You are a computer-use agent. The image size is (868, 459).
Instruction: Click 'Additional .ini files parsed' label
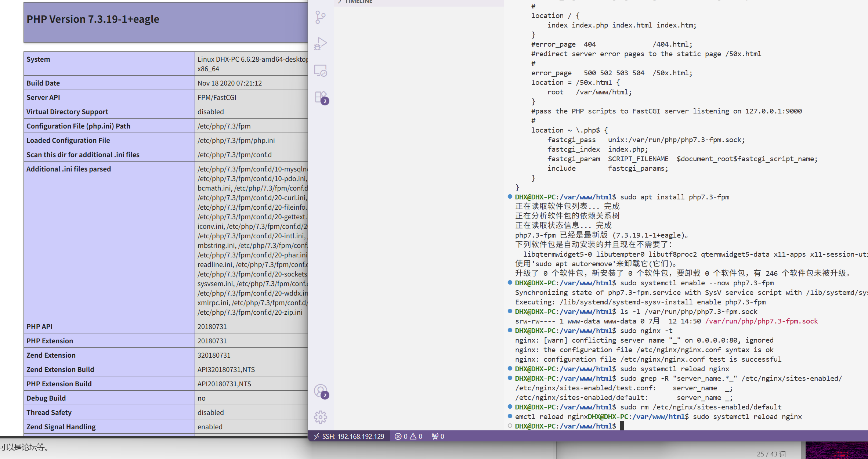pyautogui.click(x=69, y=169)
